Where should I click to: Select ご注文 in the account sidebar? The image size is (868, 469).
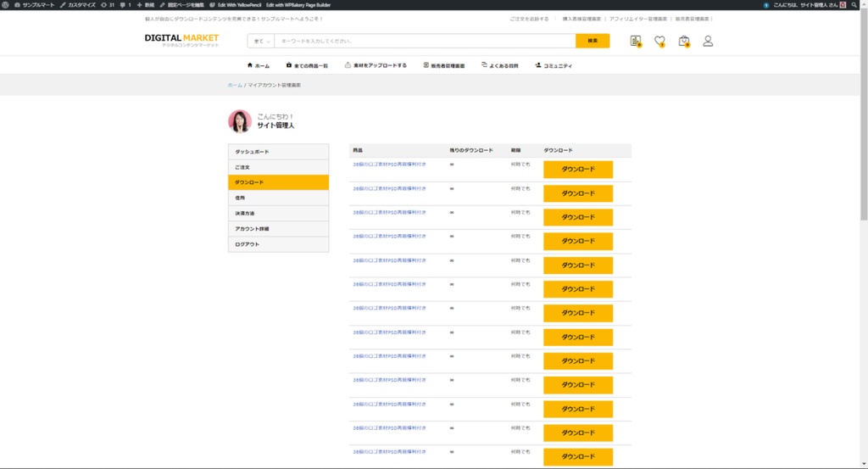point(278,167)
